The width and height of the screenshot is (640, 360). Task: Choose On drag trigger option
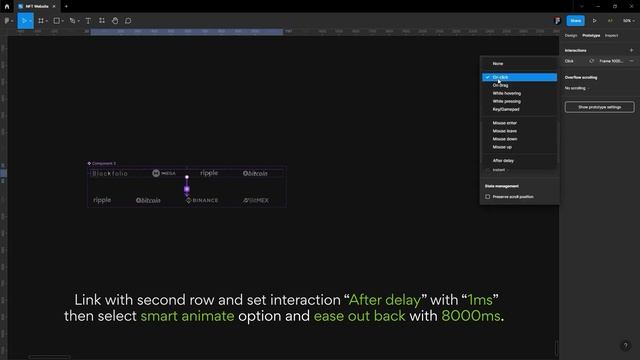click(519, 85)
